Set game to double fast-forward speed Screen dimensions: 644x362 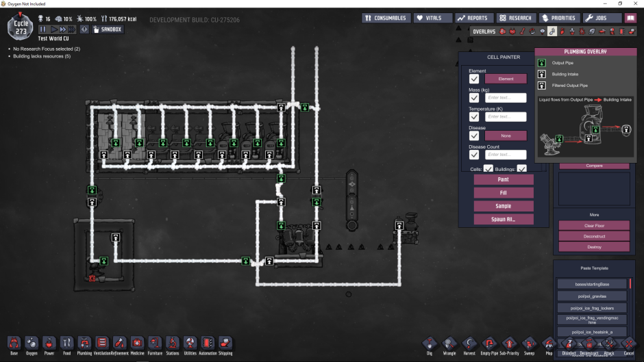[x=62, y=29]
